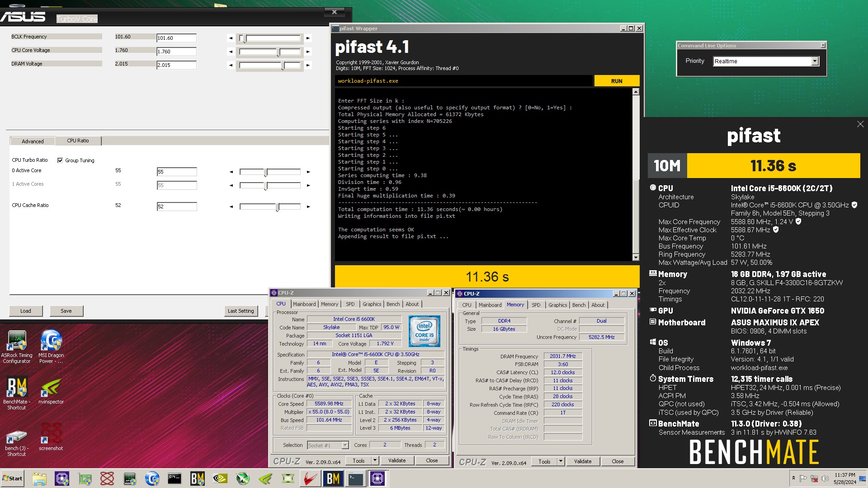Viewport: 868px width, 488px height.
Task: Click the workload-pifast.exe command field
Action: [464, 81]
